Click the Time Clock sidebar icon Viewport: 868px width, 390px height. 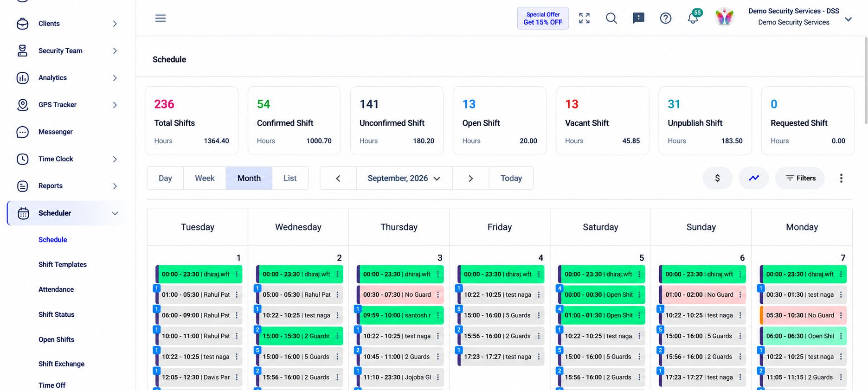coord(22,159)
